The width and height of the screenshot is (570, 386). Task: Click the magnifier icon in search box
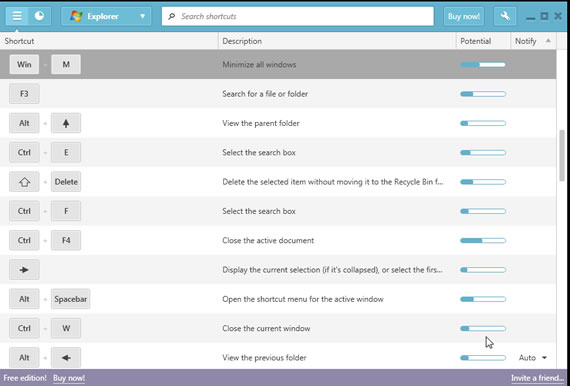pos(172,16)
